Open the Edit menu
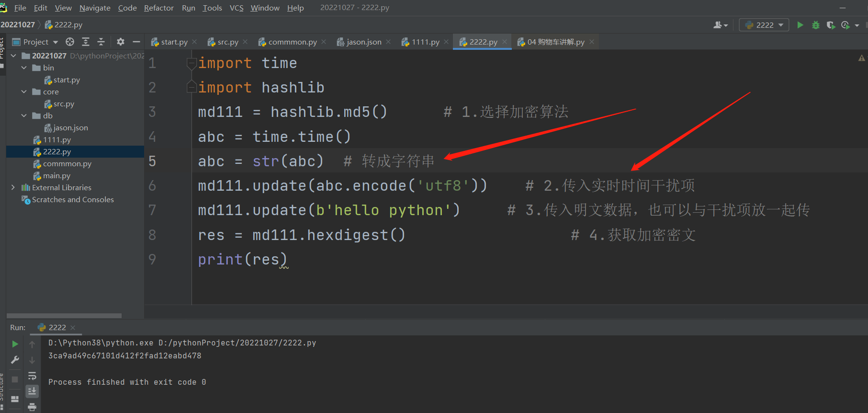Screen dimensions: 868x413 pos(41,8)
